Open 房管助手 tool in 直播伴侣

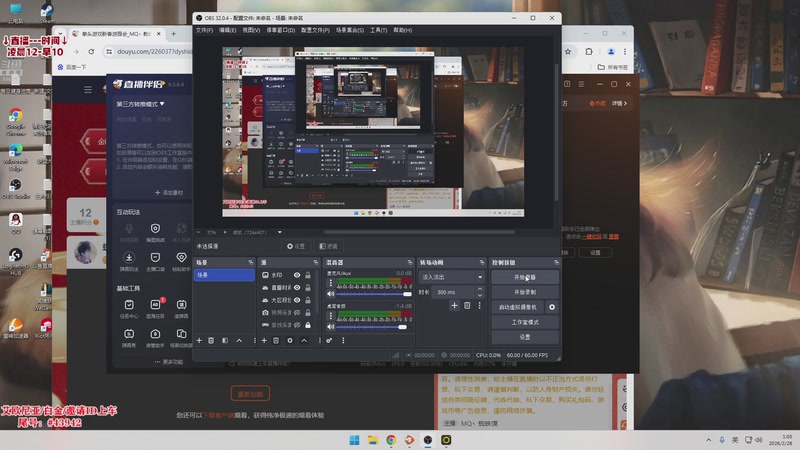click(155, 338)
